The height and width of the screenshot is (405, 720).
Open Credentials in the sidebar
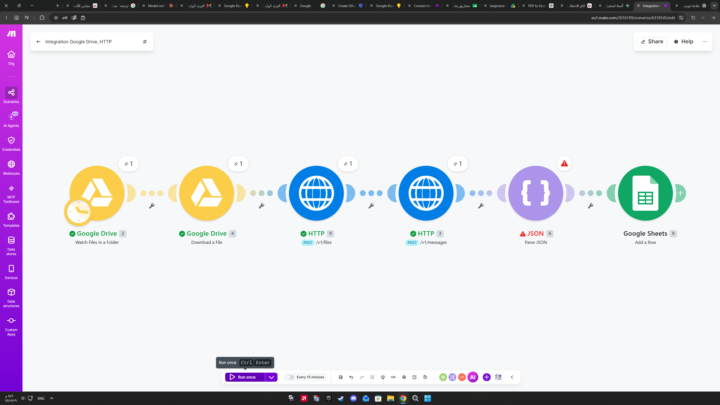point(11,143)
